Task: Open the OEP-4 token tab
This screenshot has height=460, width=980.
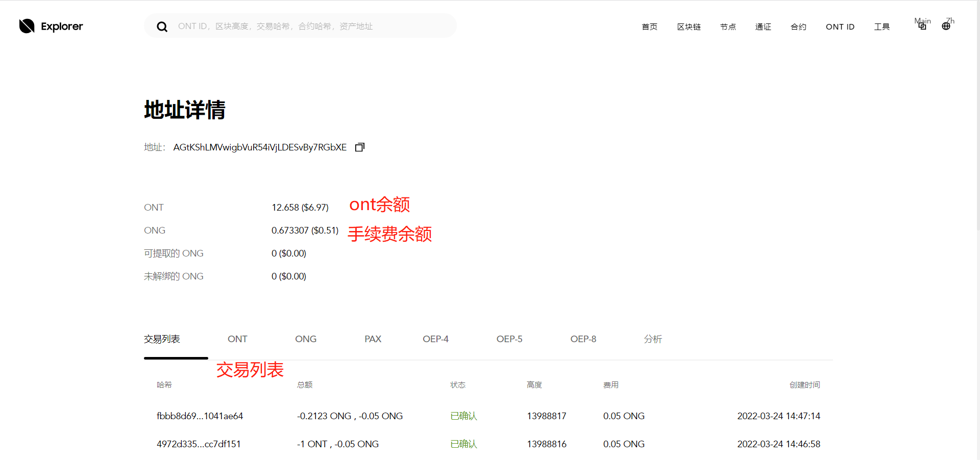Action: point(435,339)
